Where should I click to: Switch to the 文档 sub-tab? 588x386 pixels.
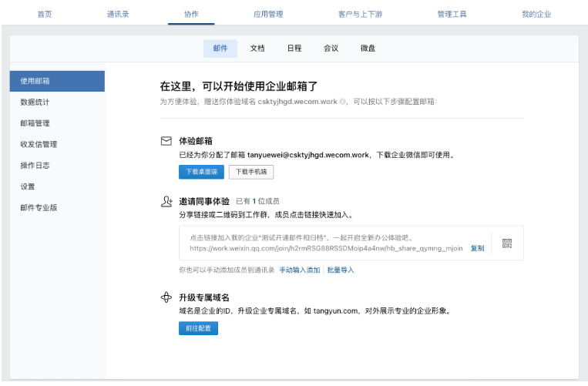pyautogui.click(x=257, y=49)
